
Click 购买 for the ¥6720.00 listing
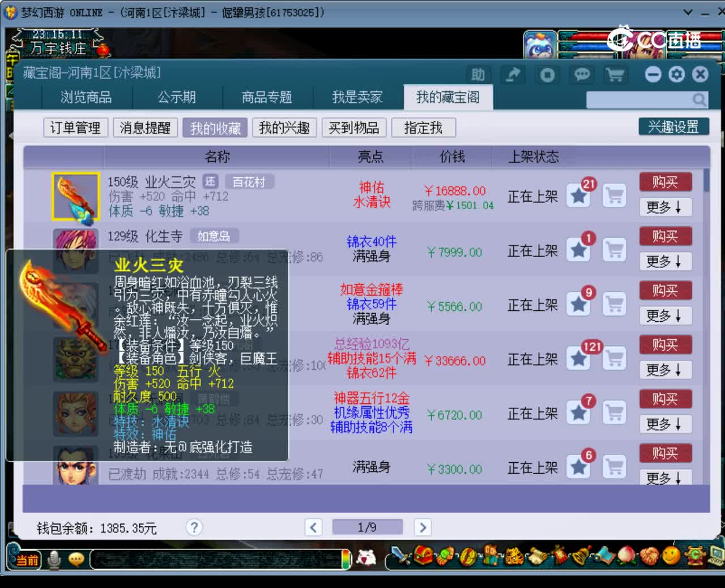tap(666, 399)
